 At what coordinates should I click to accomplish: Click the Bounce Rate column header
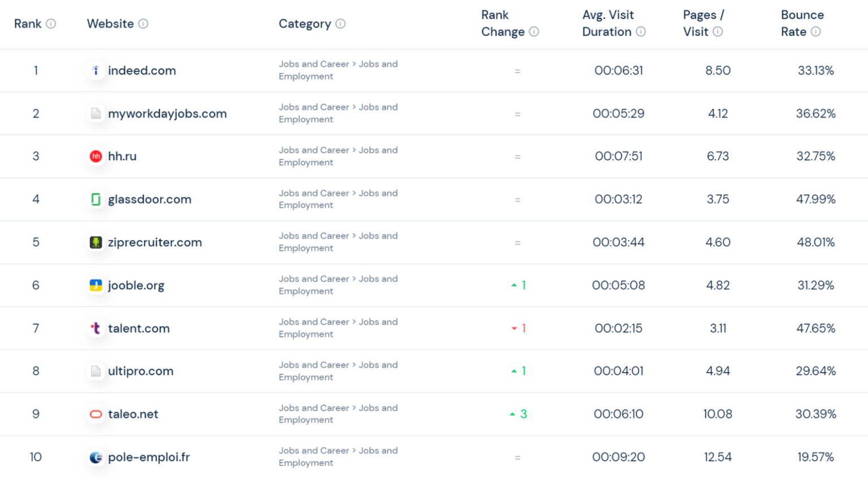(x=802, y=23)
